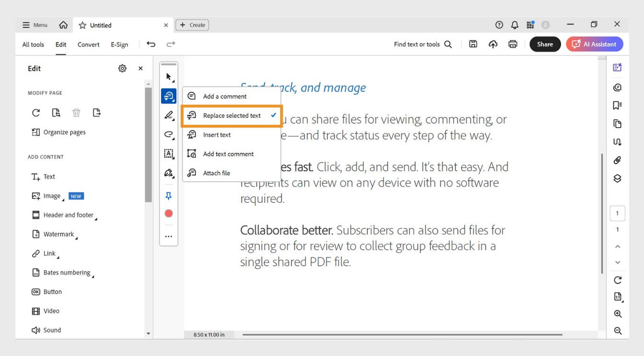Select the Selection arrow tool
The height and width of the screenshot is (356, 644).
(x=168, y=76)
